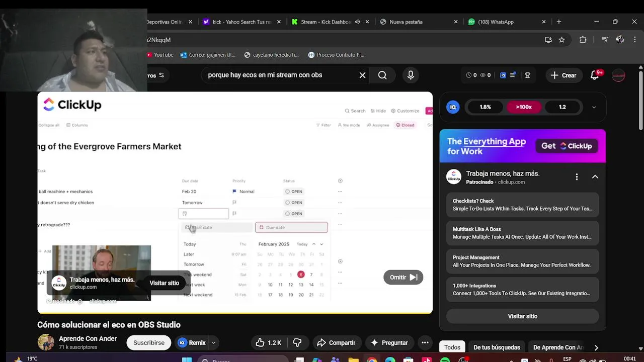Click the install app icon in address bar
Screen dimensions: 644x362
[x=548, y=40]
